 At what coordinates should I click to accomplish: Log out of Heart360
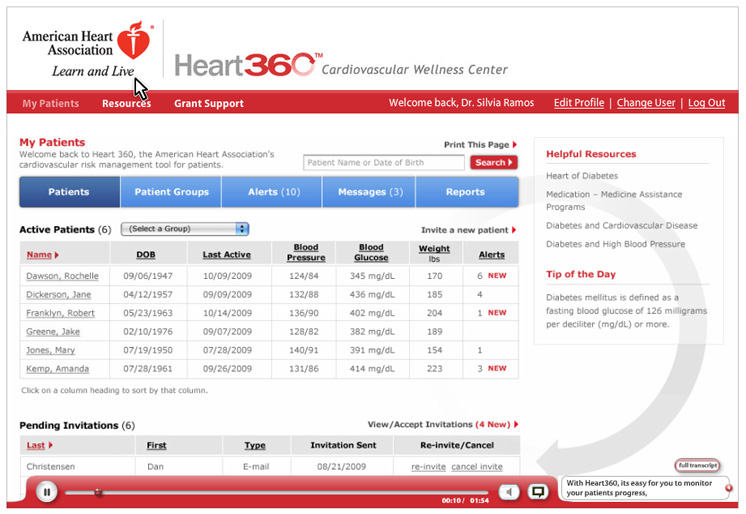pyautogui.click(x=707, y=103)
